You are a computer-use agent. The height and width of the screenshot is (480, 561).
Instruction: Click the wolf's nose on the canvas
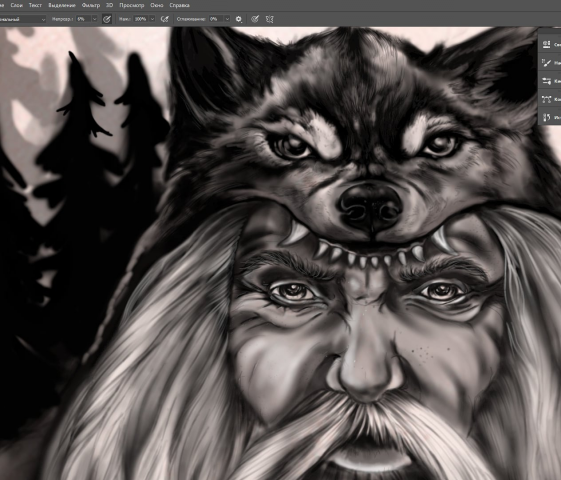click(x=371, y=206)
